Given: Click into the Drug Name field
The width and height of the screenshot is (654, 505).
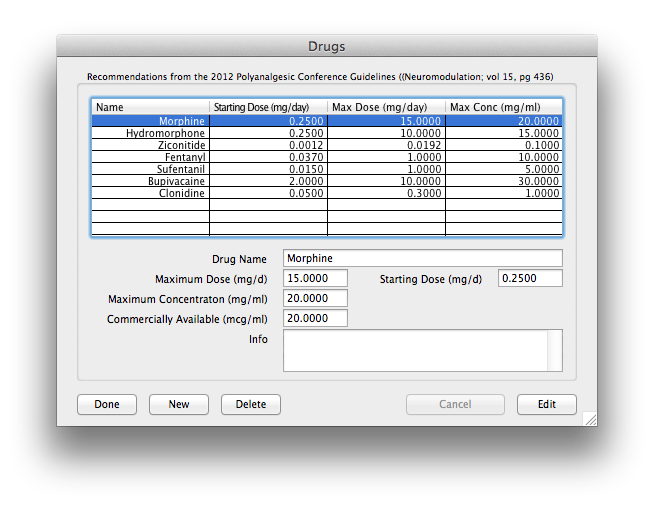Looking at the screenshot, I should [x=422, y=258].
